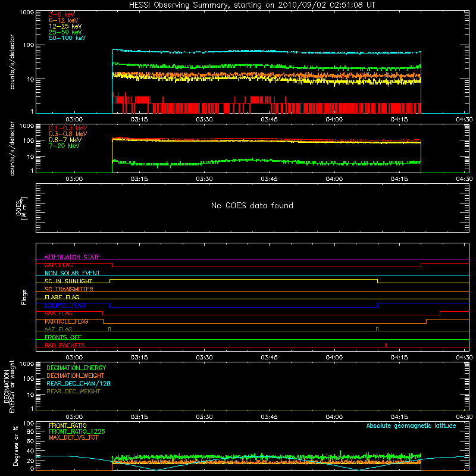Click the MAX_DET_VS_TOT legend label
The image size is (476, 476).
tap(73, 437)
